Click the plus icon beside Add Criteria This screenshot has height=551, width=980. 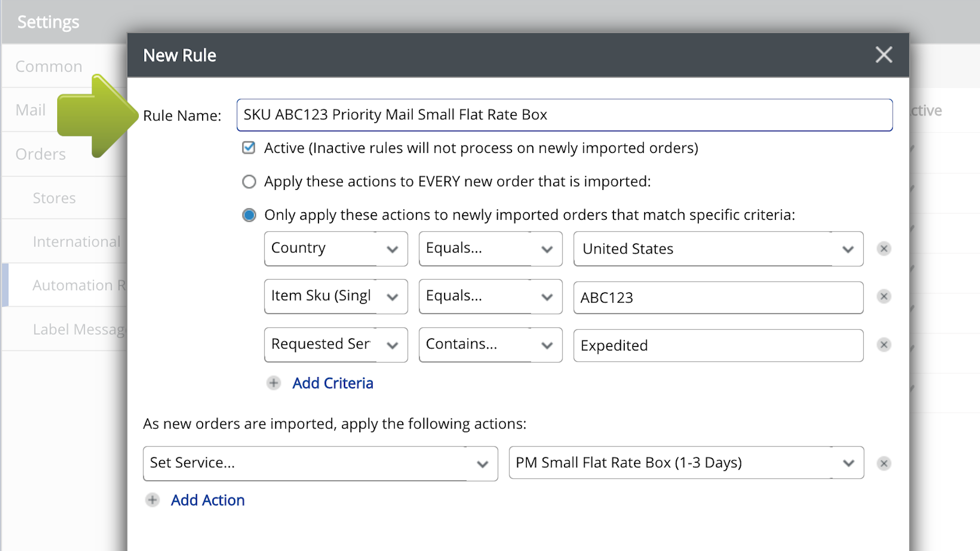[x=274, y=383]
